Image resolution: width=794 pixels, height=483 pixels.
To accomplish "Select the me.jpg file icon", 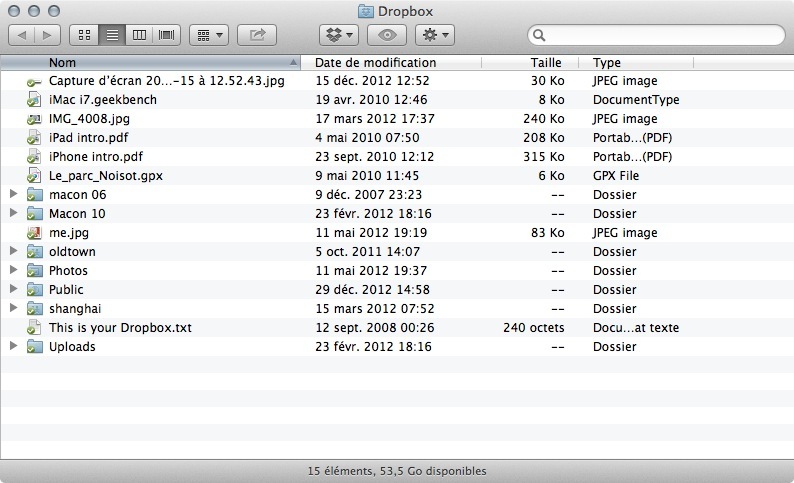I will pos(35,233).
